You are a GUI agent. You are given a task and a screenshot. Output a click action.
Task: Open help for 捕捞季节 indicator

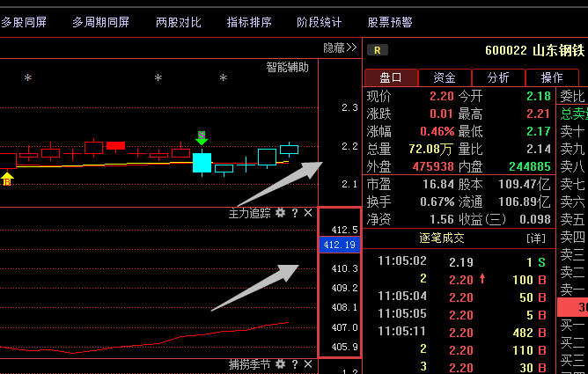295,364
